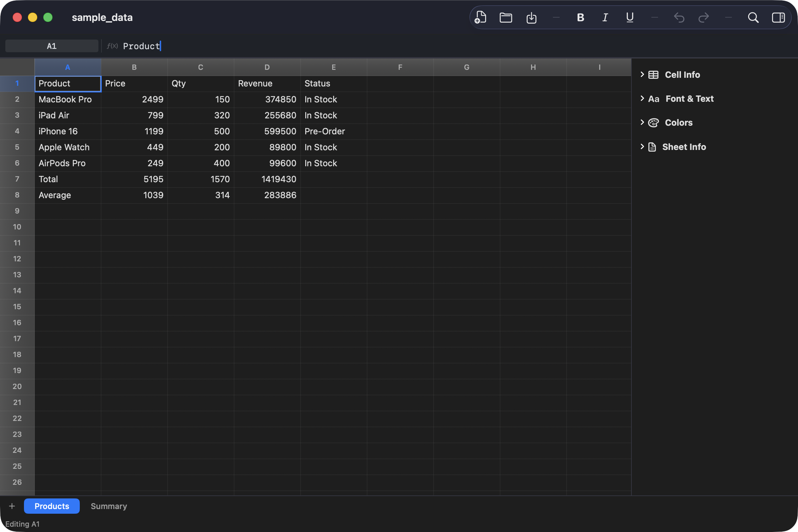This screenshot has width=798, height=532.
Task: Add a new sheet with plus button
Action: pyautogui.click(x=12, y=506)
